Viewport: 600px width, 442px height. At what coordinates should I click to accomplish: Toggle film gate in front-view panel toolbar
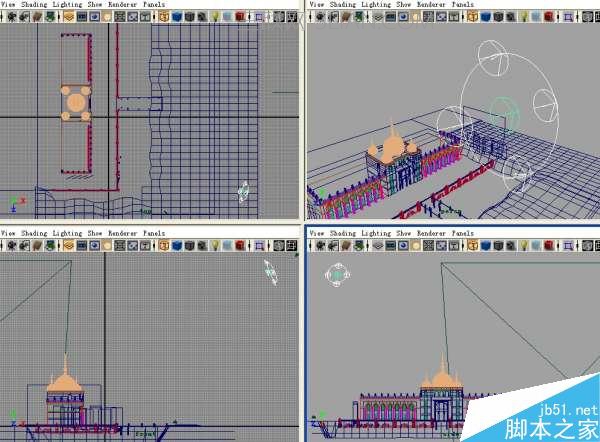click(390, 245)
